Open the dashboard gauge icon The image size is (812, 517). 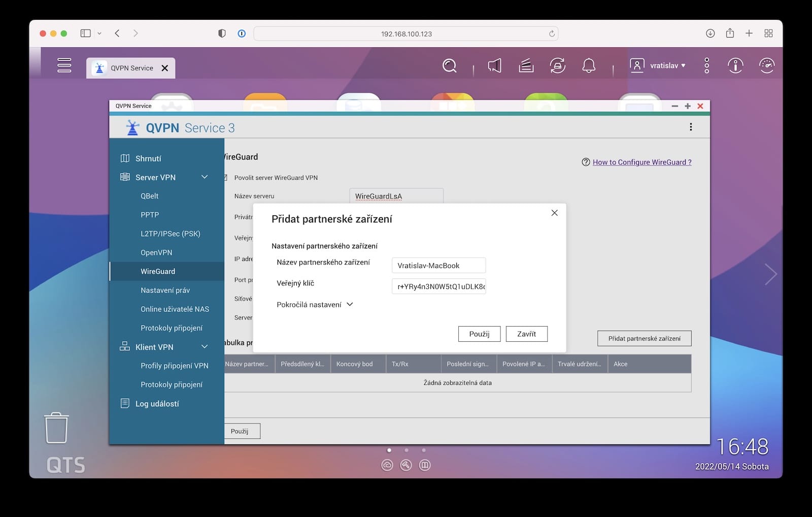coord(767,66)
